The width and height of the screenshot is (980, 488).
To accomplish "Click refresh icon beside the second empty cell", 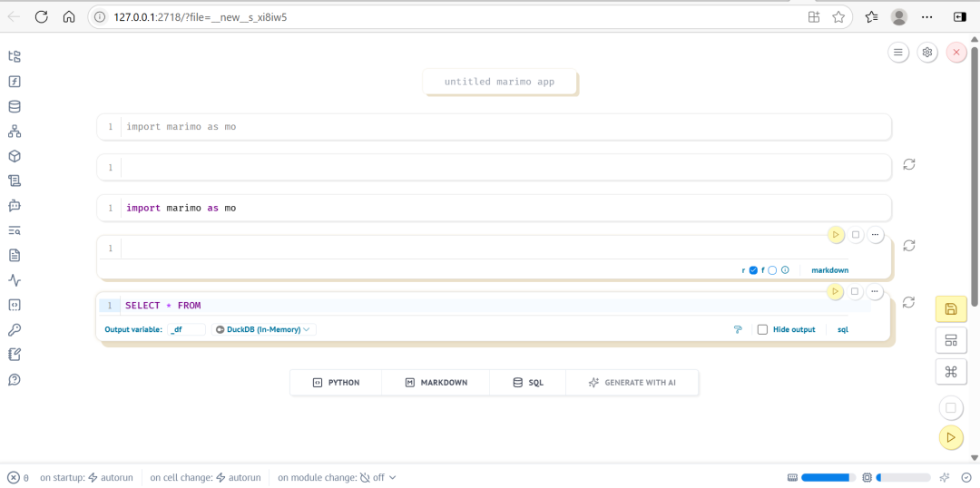I will [x=909, y=164].
